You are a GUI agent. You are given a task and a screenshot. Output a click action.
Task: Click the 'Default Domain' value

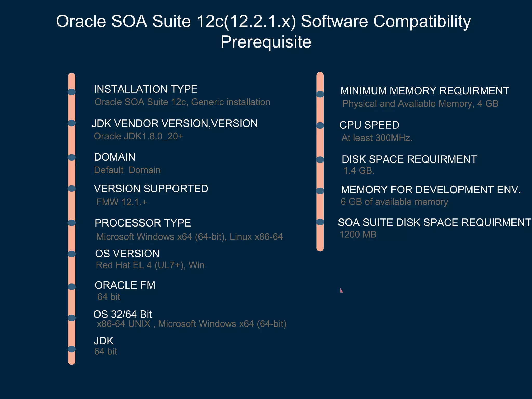coord(127,170)
